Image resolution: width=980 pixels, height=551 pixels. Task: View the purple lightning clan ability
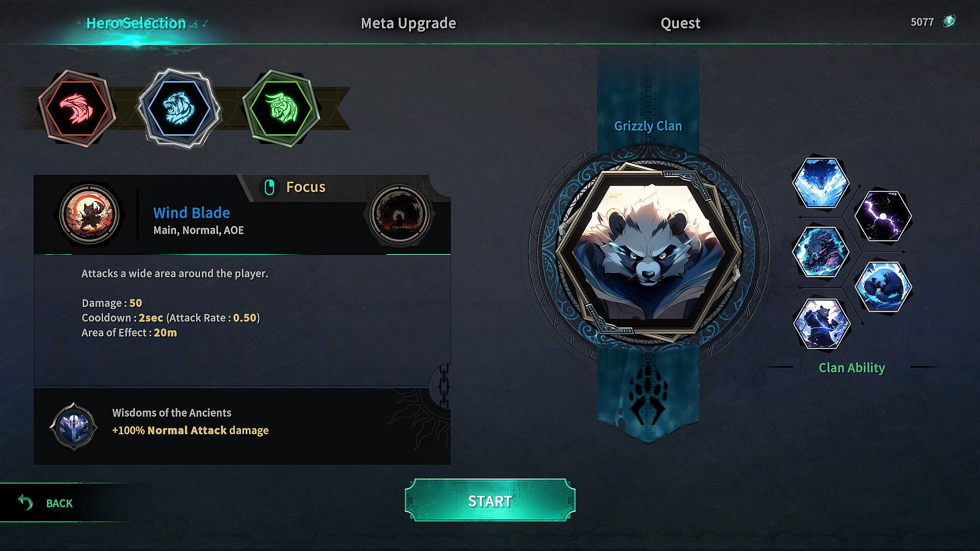coord(883,216)
